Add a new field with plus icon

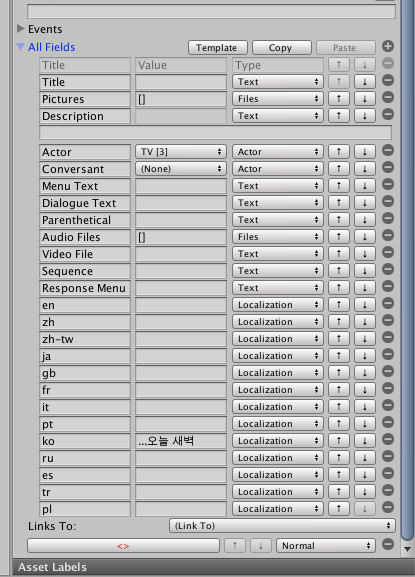[x=388, y=46]
